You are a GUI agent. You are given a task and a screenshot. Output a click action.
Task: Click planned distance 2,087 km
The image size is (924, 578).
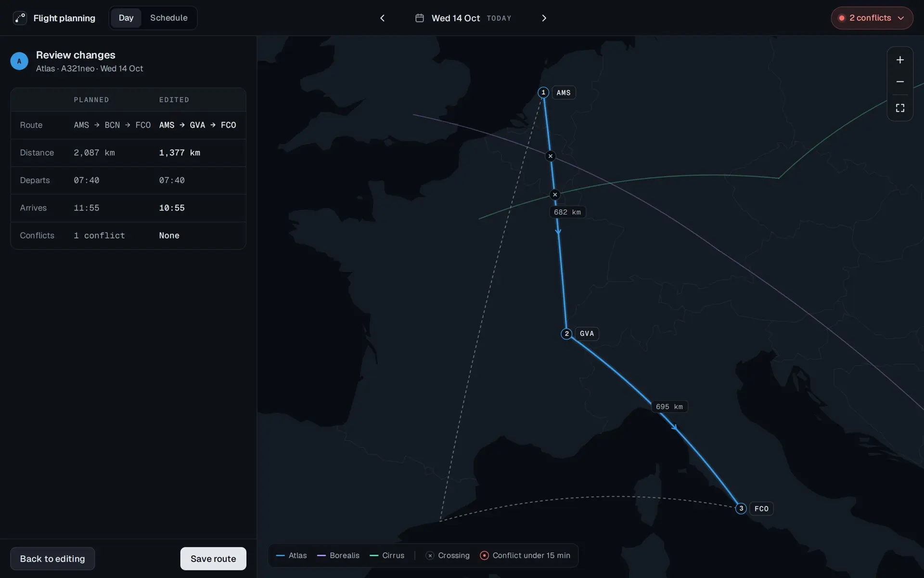(94, 153)
